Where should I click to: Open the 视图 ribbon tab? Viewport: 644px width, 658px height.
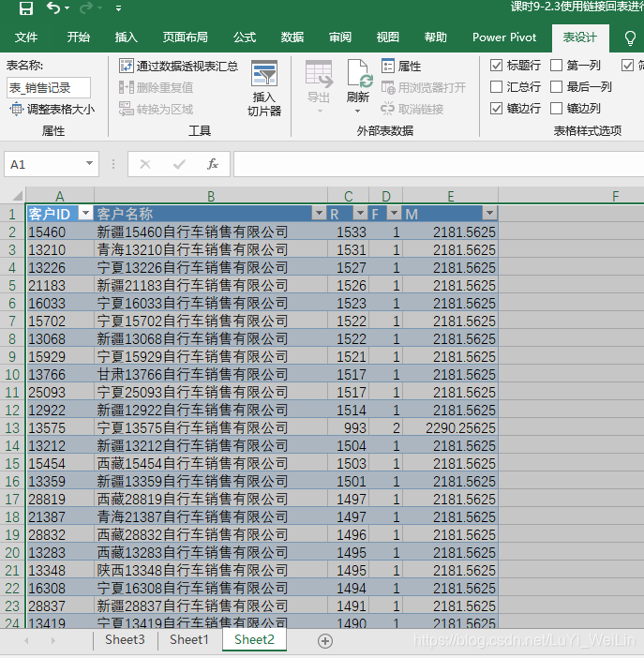coord(387,37)
